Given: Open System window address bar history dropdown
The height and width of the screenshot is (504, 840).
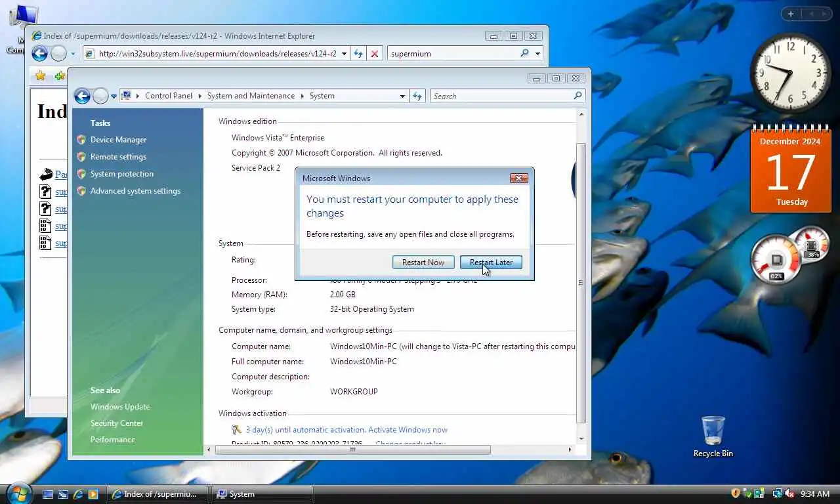Looking at the screenshot, I should point(402,96).
